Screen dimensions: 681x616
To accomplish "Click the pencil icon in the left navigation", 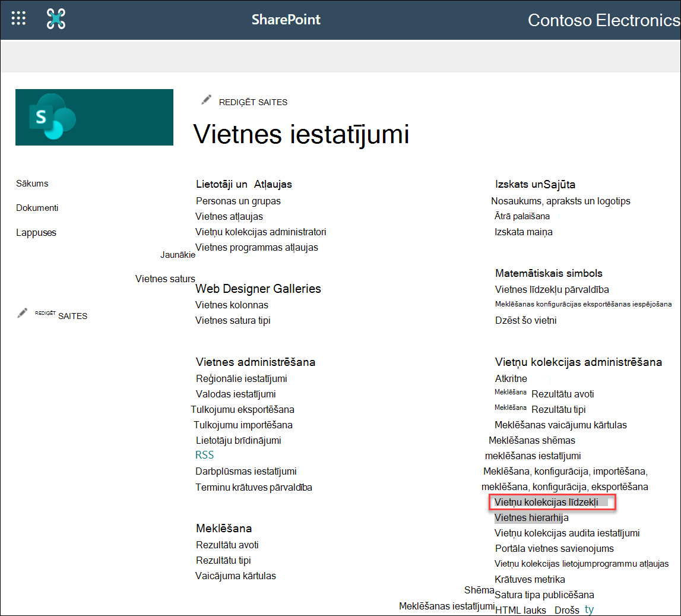I will (22, 313).
